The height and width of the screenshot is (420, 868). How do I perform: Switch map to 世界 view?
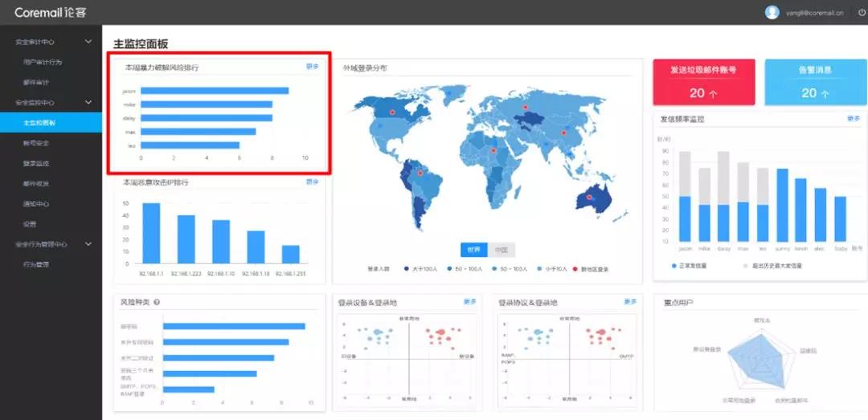pyautogui.click(x=474, y=250)
